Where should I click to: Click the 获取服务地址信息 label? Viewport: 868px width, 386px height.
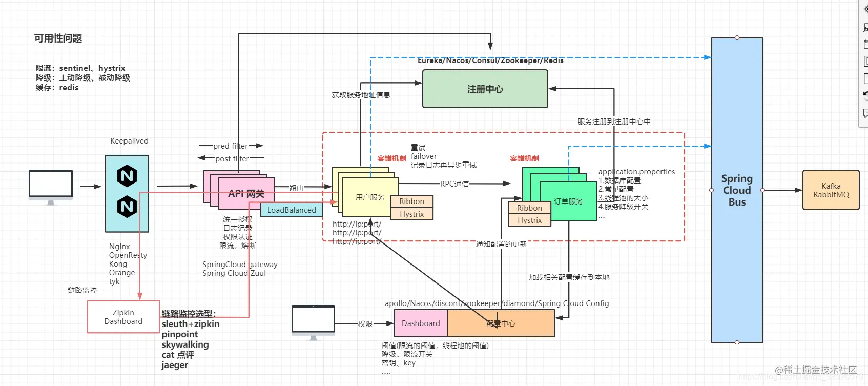click(x=361, y=95)
